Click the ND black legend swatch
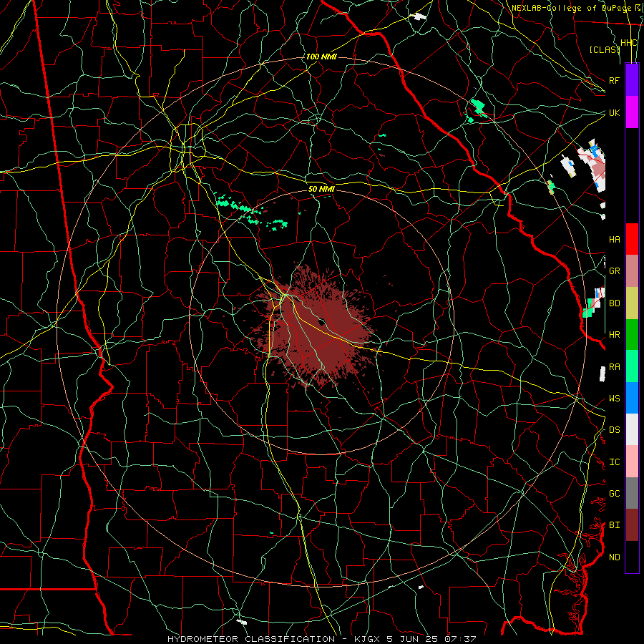Screen dimensions: 644x644 pyautogui.click(x=632, y=557)
